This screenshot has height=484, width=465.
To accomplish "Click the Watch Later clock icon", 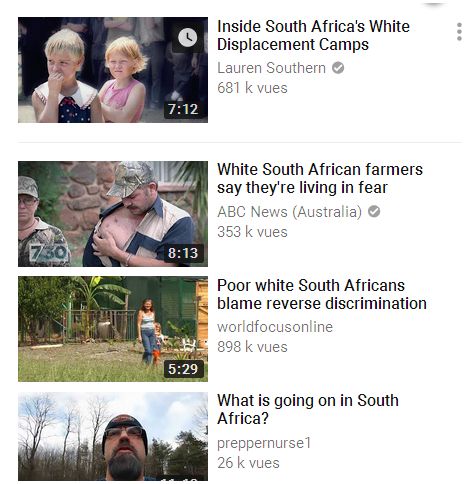I will pos(187,37).
